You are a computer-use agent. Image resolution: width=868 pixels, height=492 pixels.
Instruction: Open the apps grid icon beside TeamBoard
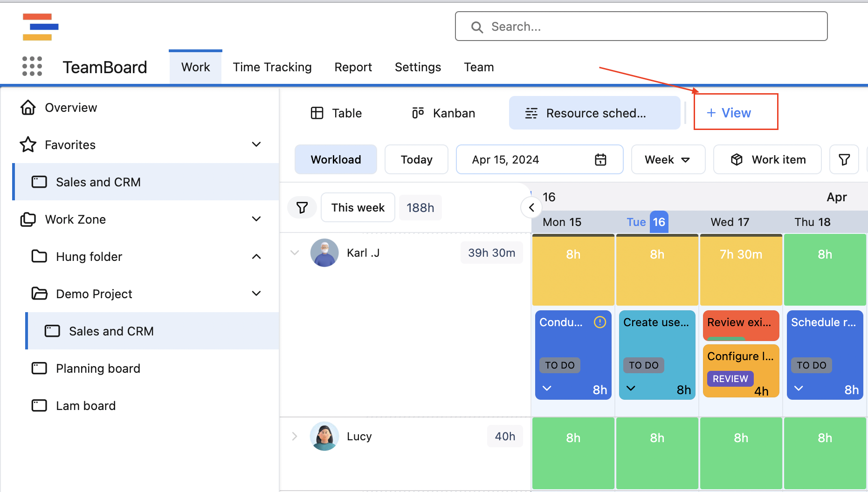click(x=31, y=66)
